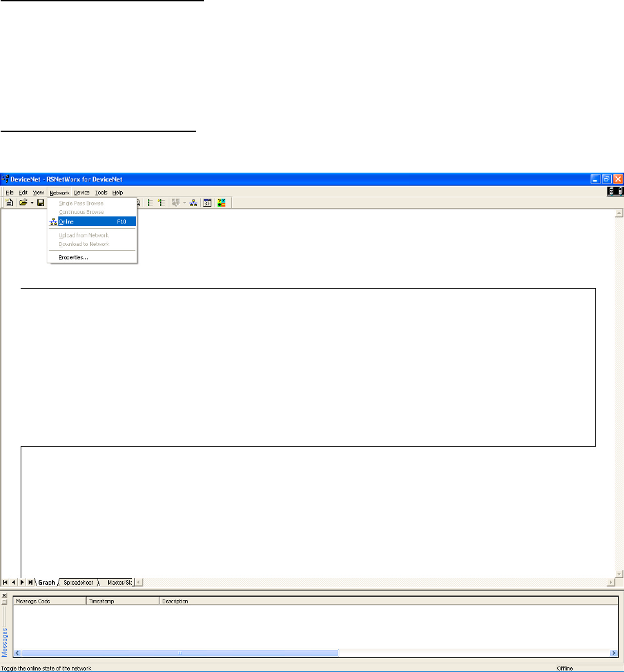Jump to first tab with navigation arrow
This screenshot has width=624, height=672.
pos(5,582)
